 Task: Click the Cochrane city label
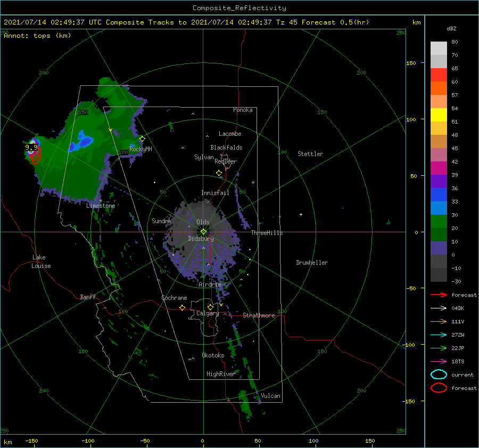tap(174, 298)
